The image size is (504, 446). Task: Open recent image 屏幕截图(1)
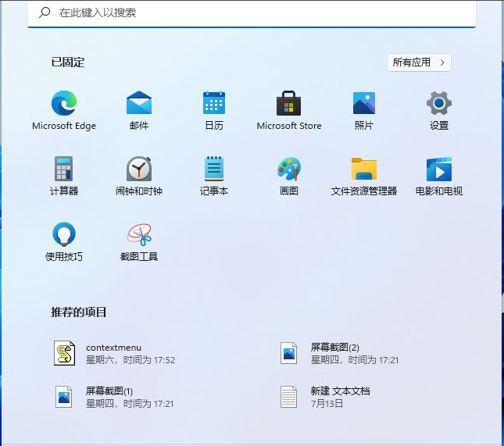pyautogui.click(x=113, y=397)
